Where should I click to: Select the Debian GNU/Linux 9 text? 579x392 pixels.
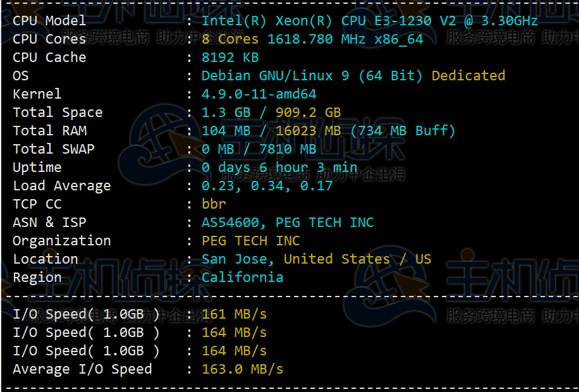312,76
